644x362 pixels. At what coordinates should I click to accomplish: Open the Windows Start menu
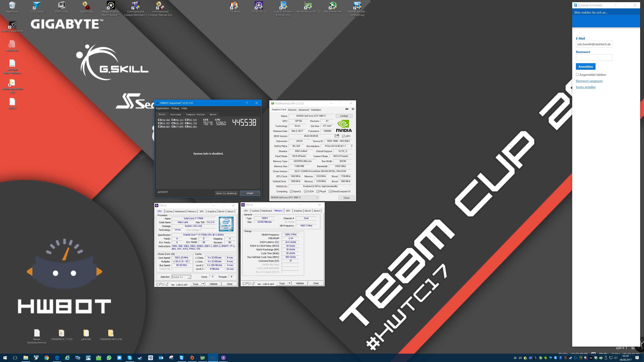[x=5, y=357]
